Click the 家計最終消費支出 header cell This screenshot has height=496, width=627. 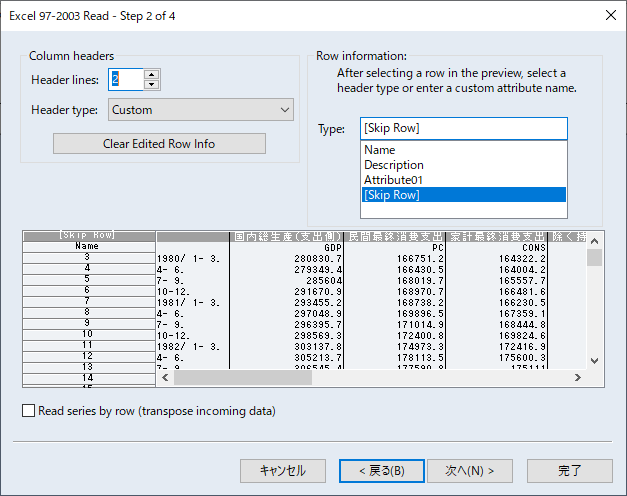(x=496, y=237)
